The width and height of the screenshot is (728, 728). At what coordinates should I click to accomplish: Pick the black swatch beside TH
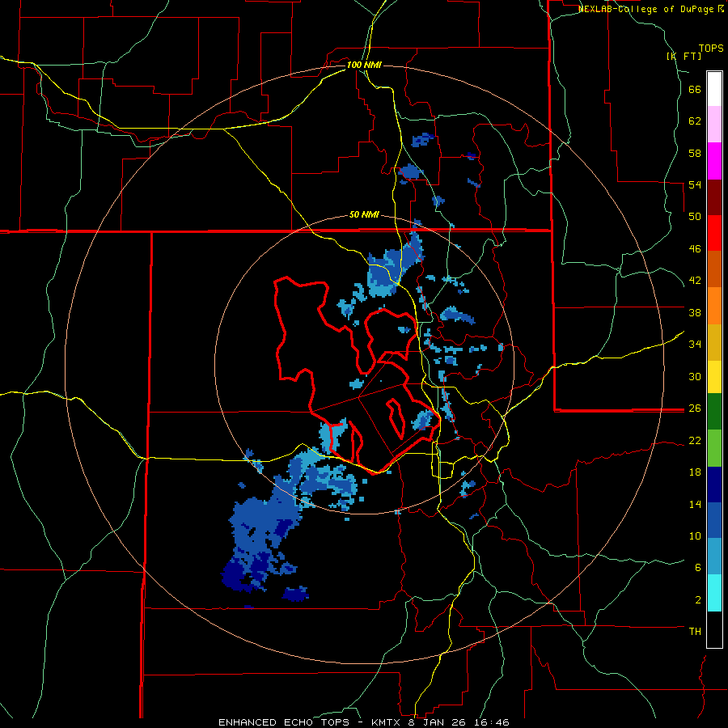(x=714, y=629)
